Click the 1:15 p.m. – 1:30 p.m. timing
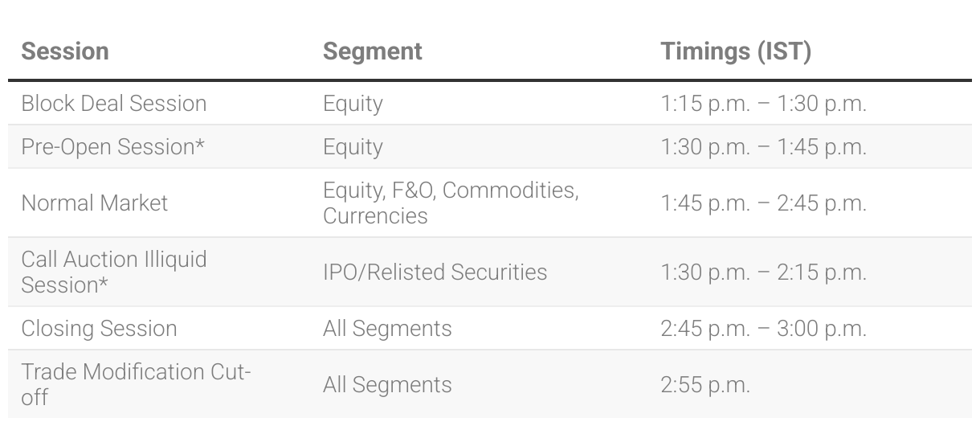The image size is (980, 426). [x=763, y=104]
